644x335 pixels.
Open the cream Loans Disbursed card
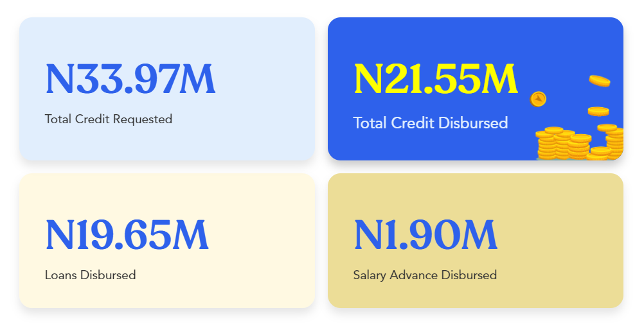[x=167, y=241]
